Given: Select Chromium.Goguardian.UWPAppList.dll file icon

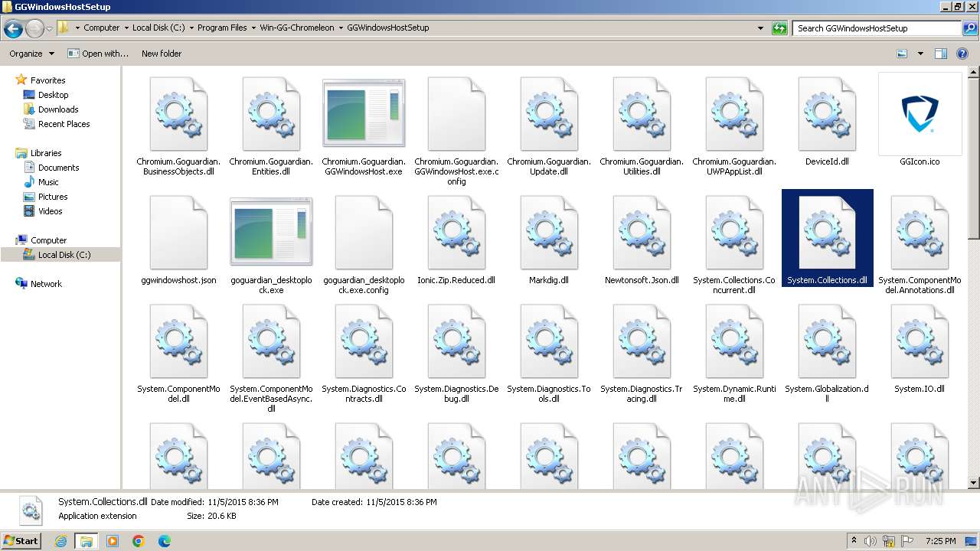Looking at the screenshot, I should coord(734,114).
